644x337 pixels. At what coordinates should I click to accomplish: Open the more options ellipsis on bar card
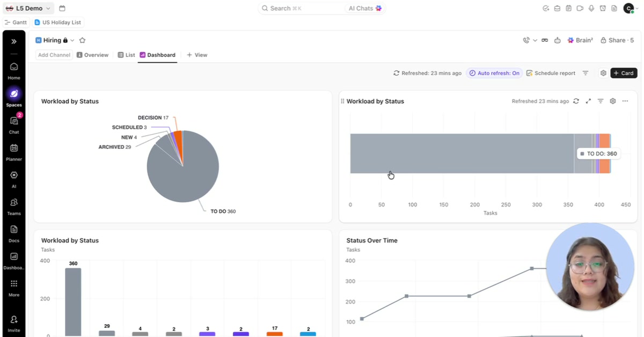(625, 101)
